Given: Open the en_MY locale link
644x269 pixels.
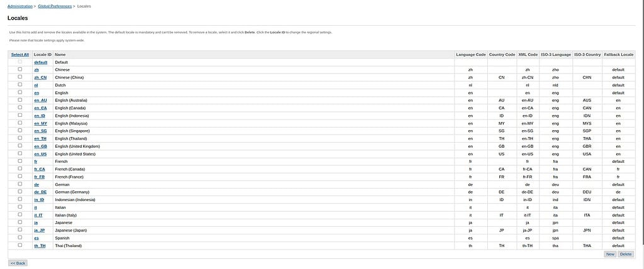Looking at the screenshot, I should 40,123.
